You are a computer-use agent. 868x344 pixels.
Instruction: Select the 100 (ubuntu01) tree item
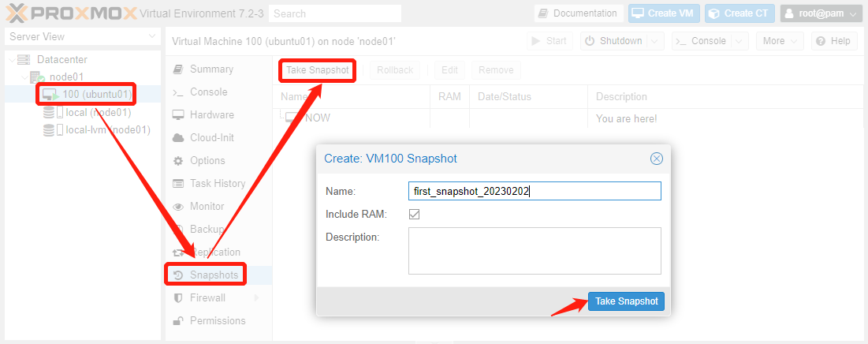point(83,95)
